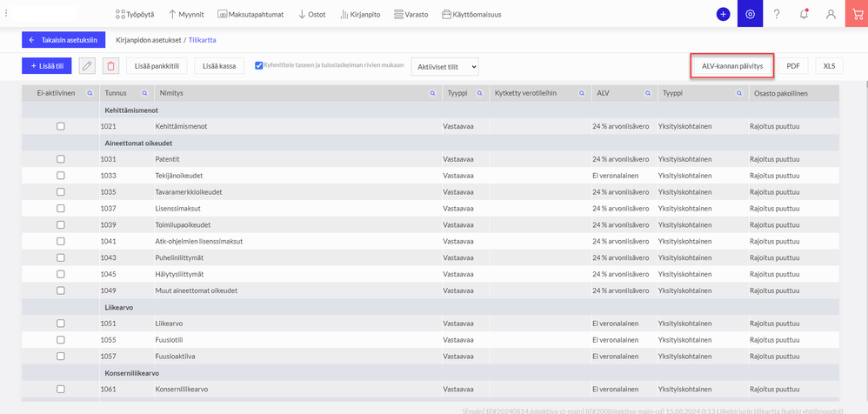Open Työpöytä menu
Image resolution: width=868 pixels, height=414 pixels.
click(x=135, y=15)
